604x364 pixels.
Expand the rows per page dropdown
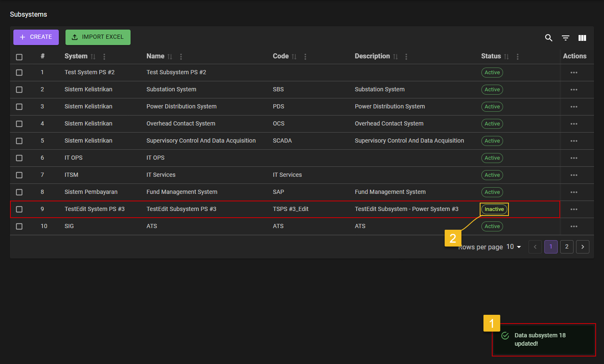[514, 247]
